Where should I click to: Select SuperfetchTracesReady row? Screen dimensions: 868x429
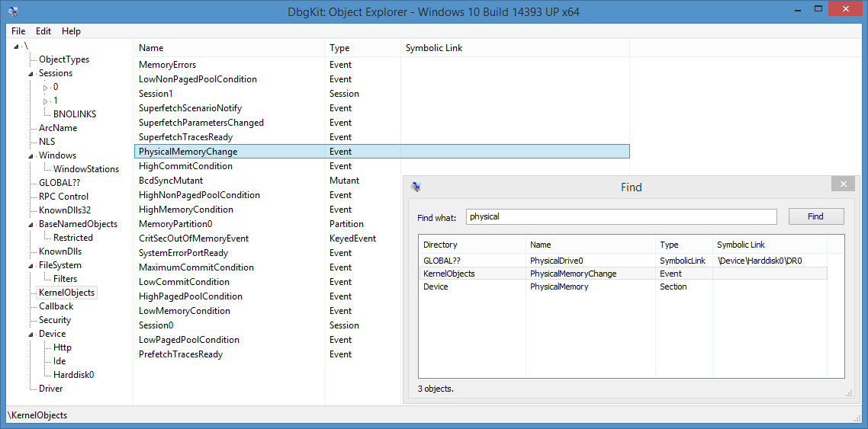[x=381, y=136]
